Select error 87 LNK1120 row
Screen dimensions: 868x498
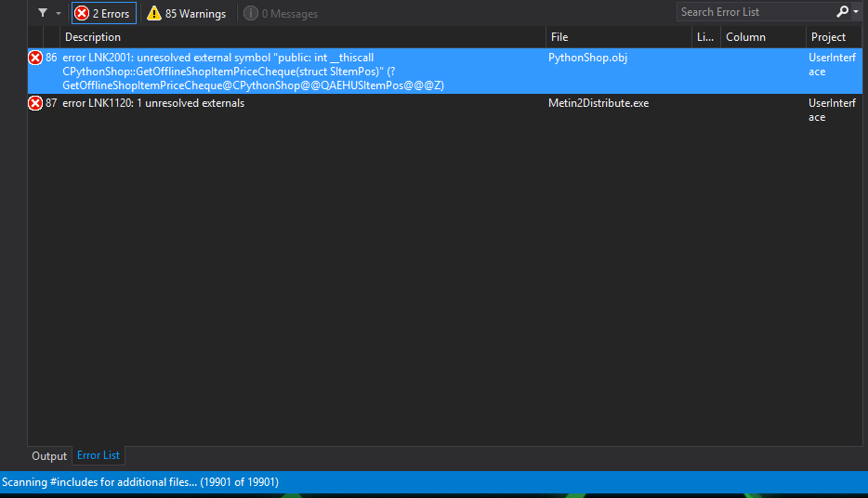(445, 111)
